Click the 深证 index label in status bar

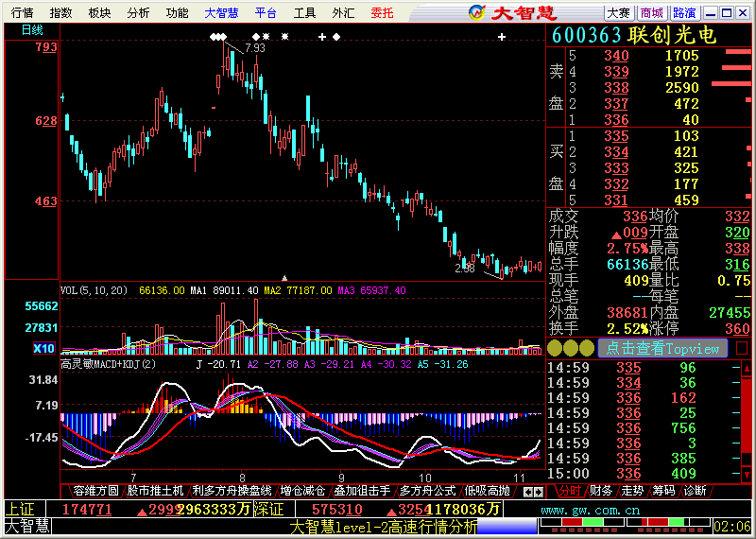pos(269,509)
